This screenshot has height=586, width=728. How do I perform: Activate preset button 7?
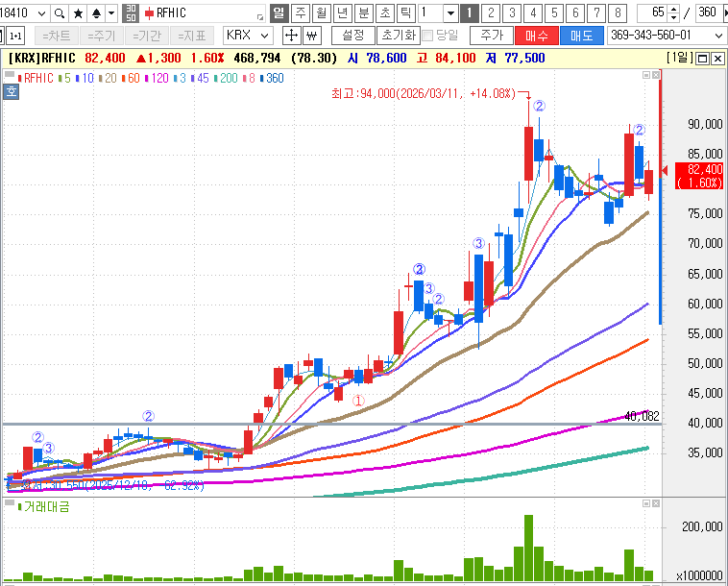pyautogui.click(x=596, y=13)
